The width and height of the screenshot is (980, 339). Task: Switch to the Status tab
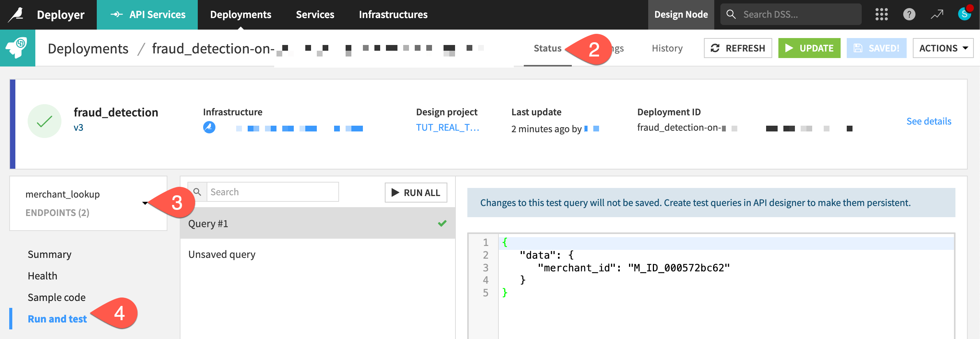click(x=547, y=48)
